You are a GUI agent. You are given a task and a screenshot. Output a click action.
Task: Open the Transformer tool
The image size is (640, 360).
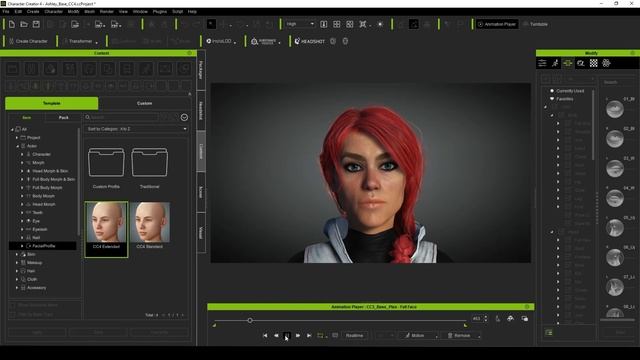[x=80, y=41]
